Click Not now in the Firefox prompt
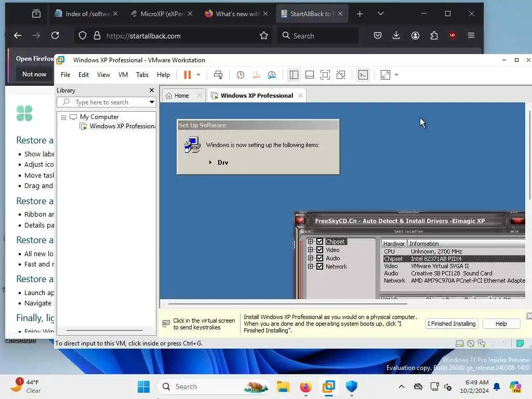 coord(34,74)
